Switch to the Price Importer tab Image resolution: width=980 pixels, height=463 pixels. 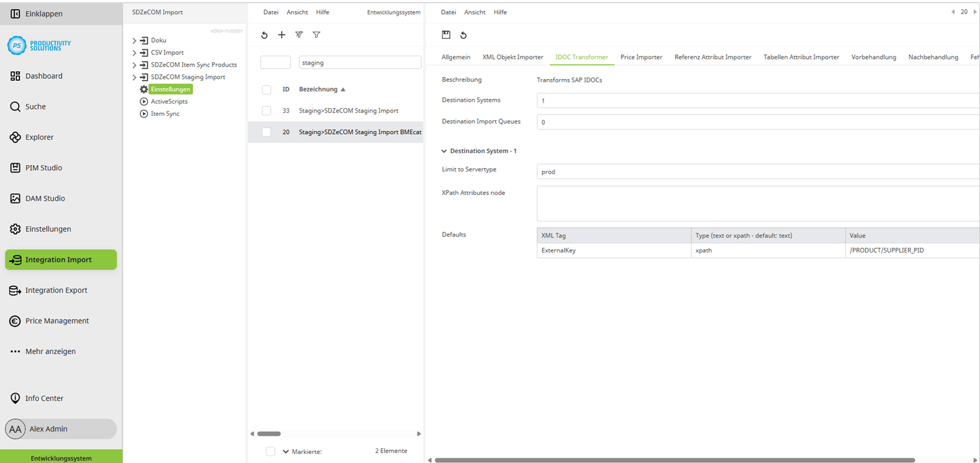(641, 57)
